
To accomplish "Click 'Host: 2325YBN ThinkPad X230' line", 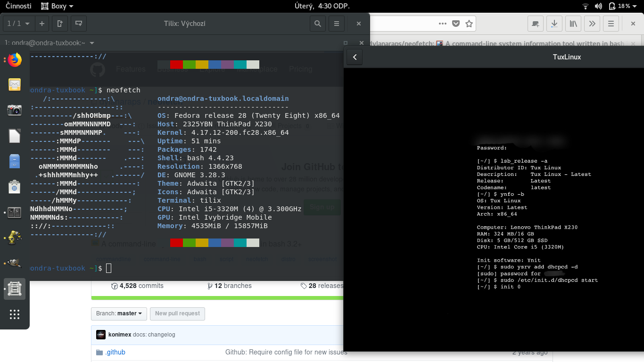I will pyautogui.click(x=215, y=124).
